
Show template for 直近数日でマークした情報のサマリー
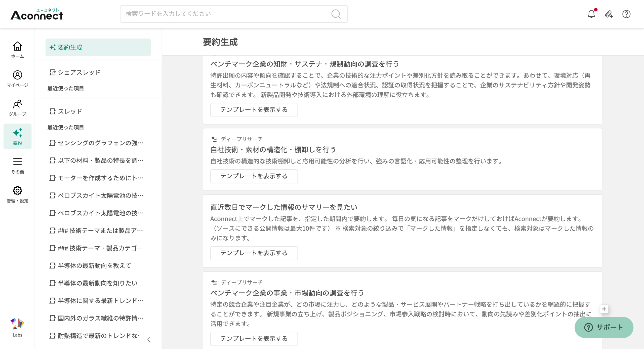[254, 253]
